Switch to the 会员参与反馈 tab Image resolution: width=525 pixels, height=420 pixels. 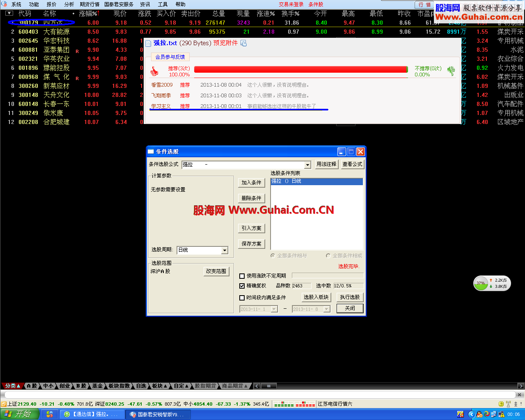[x=170, y=57]
